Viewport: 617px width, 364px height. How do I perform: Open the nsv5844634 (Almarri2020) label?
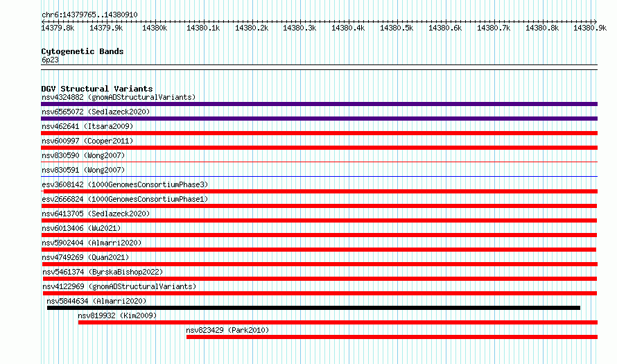[x=96, y=301]
